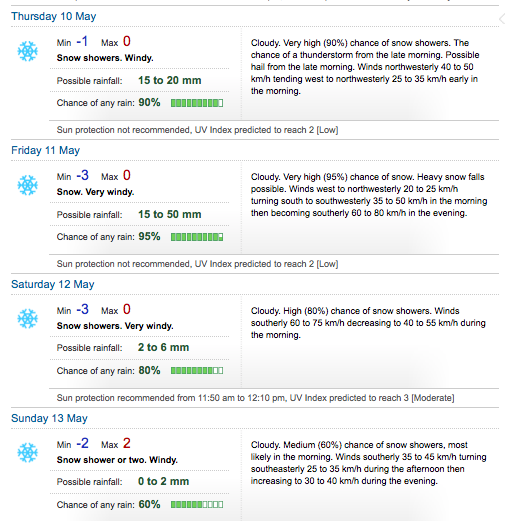The height and width of the screenshot is (521, 505).
Task: Click the Thursday 10 May snowflake icon
Action: (x=27, y=51)
